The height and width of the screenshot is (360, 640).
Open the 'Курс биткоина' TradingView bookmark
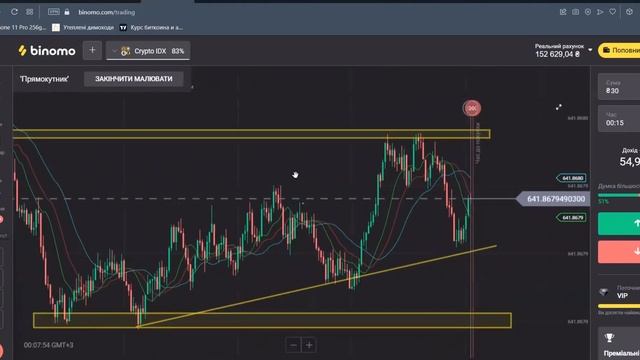pyautogui.click(x=151, y=27)
